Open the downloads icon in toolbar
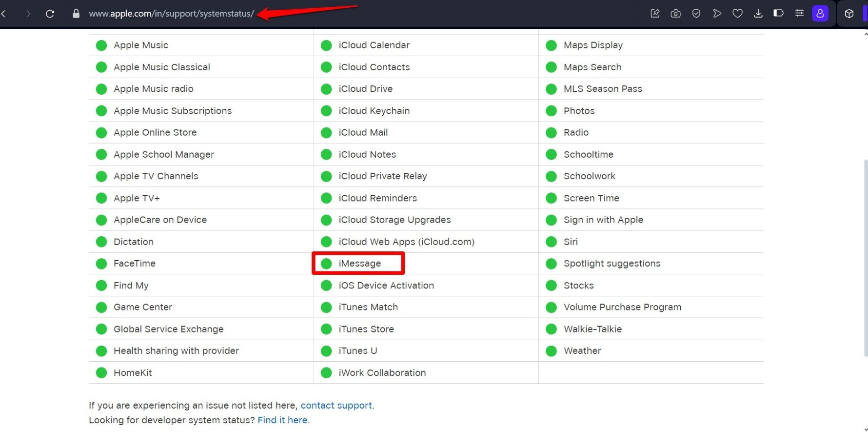The width and height of the screenshot is (868, 432). pos(758,14)
